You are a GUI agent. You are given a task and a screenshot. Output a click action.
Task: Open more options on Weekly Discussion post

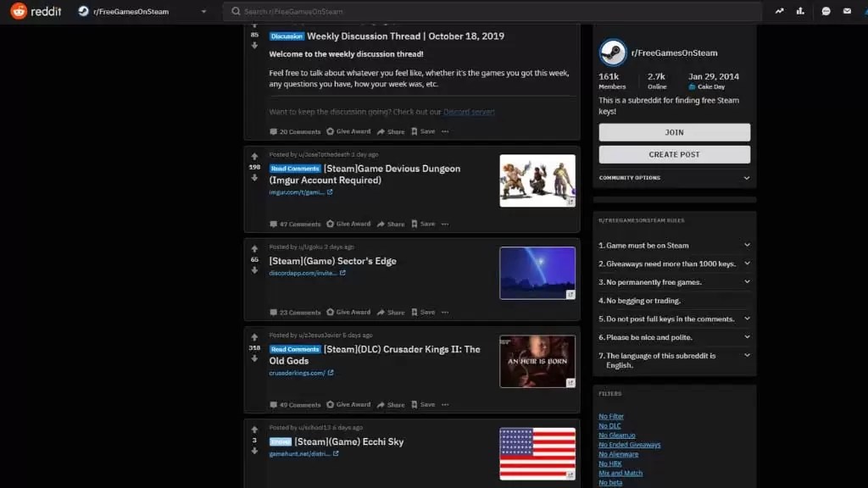445,131
